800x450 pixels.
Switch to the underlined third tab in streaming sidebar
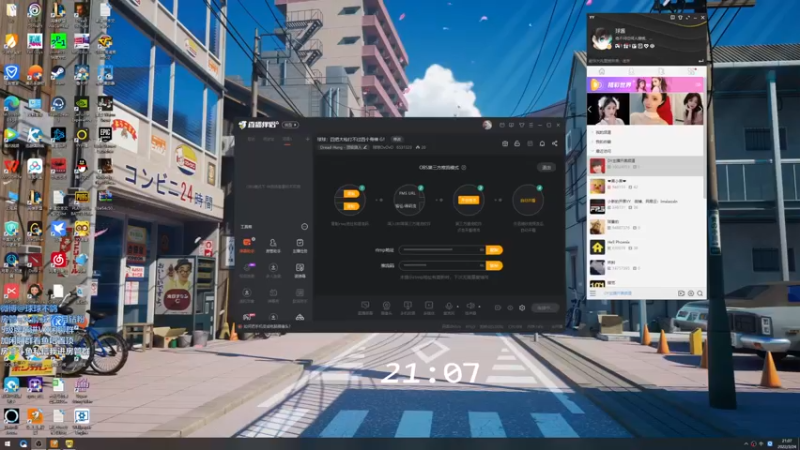pyautogui.click(x=287, y=139)
